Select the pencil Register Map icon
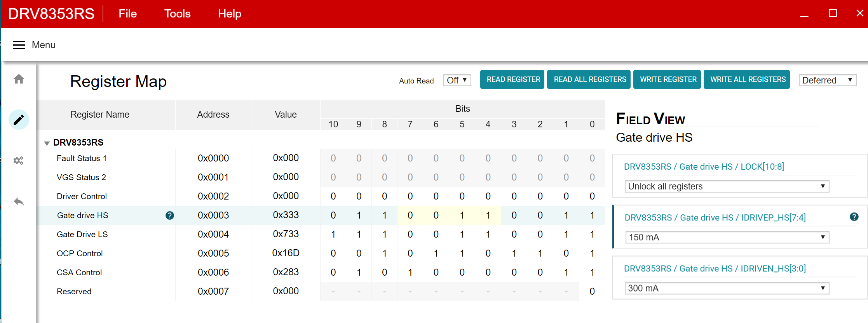Screen dimensions: 868x323 19,120
